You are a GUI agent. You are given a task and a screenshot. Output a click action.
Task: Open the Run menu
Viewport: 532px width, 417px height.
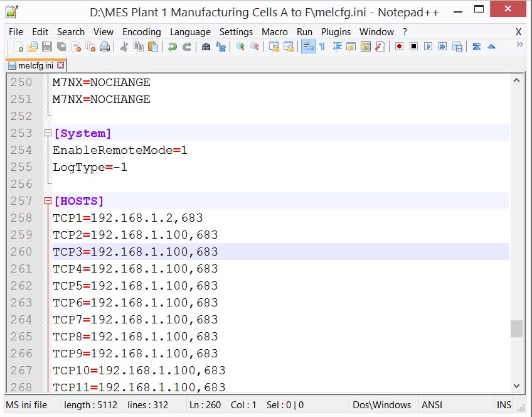(304, 32)
